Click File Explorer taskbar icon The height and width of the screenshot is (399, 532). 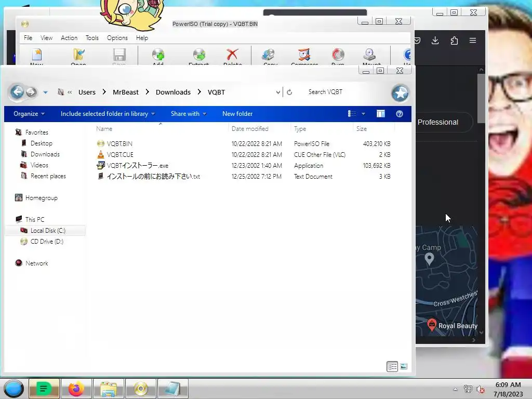point(109,389)
